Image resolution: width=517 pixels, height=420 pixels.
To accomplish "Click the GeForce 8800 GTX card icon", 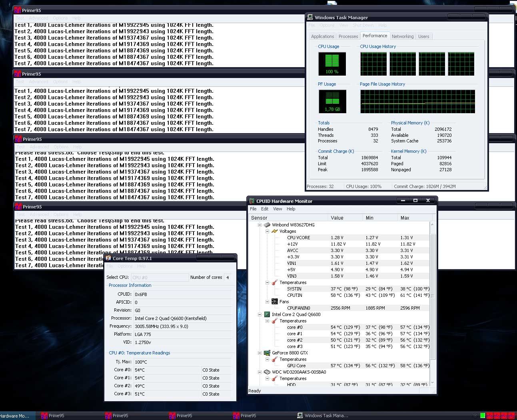I will tap(267, 353).
